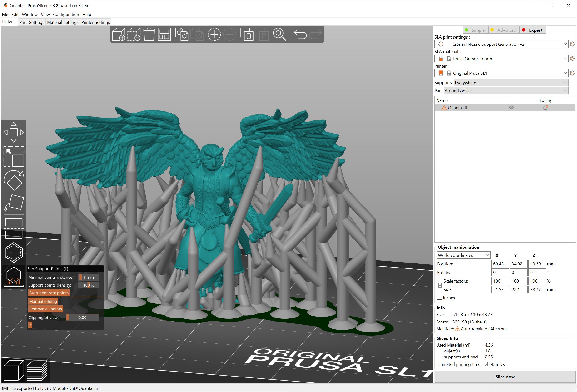The height and width of the screenshot is (392, 577).
Task: Open the Window menu
Action: tap(30, 14)
